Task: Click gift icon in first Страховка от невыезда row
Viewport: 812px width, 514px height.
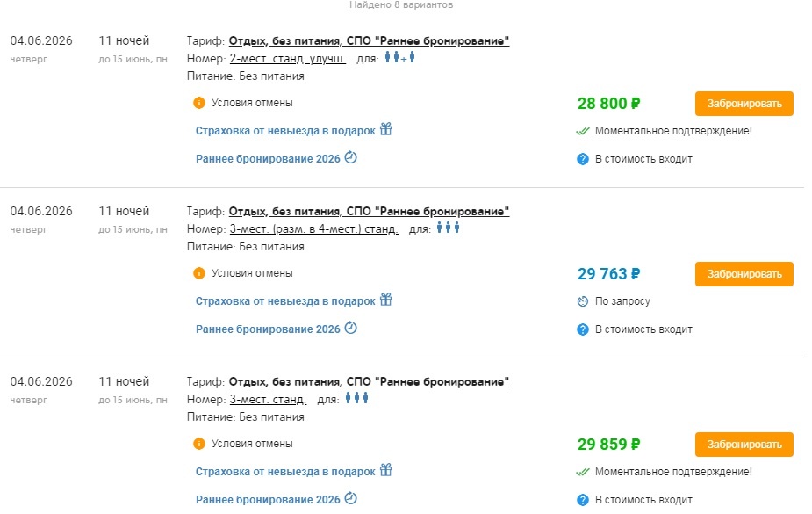Action: point(385,129)
